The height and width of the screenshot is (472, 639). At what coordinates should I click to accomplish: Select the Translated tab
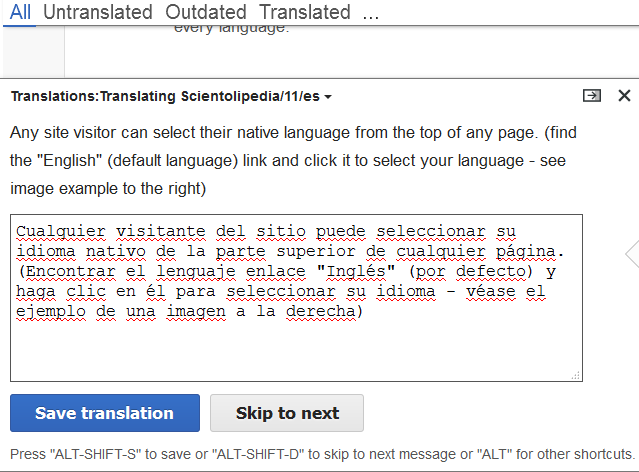pos(304,13)
